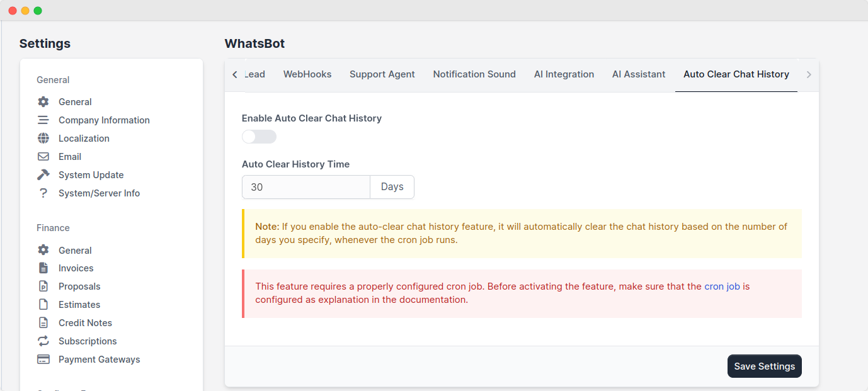Open the System Update page
This screenshot has height=391, width=868.
(x=91, y=175)
